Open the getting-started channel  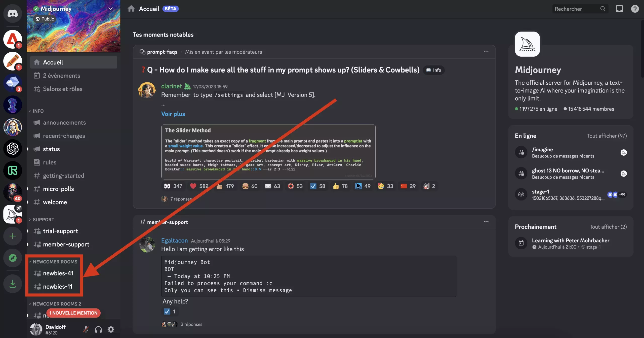coord(73,176)
